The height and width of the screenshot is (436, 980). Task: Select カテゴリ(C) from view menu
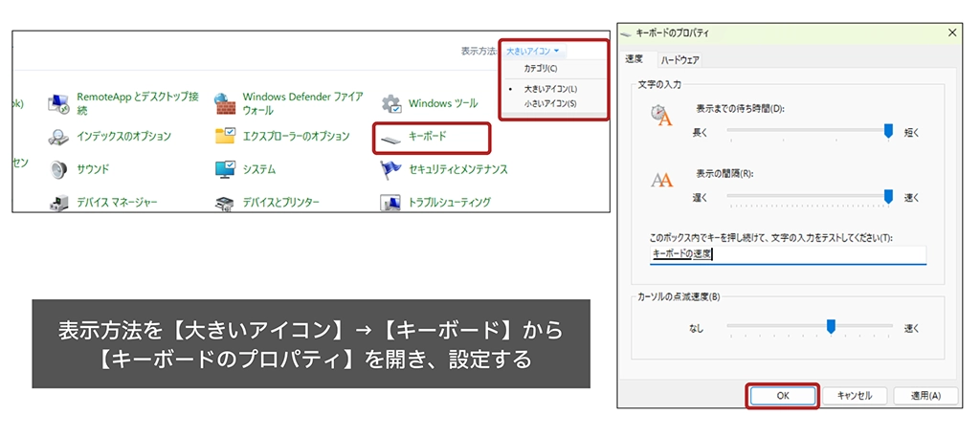click(x=541, y=69)
